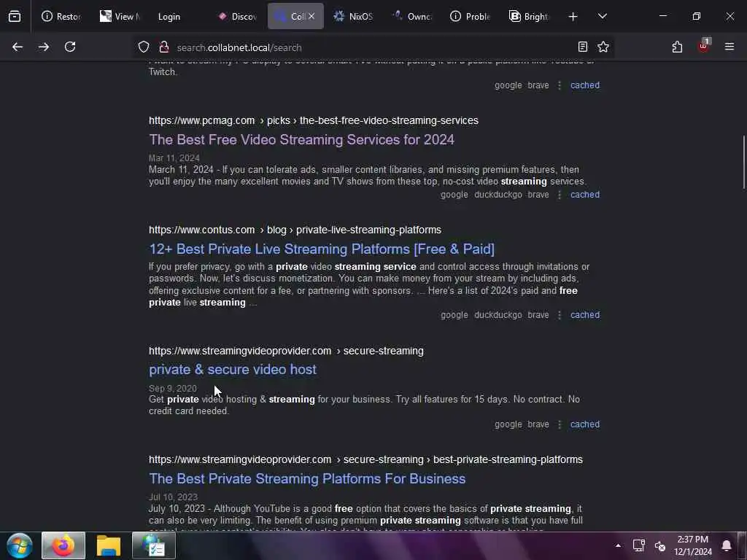Open the checklist app taskbar icon
747x560 pixels.
153,545
